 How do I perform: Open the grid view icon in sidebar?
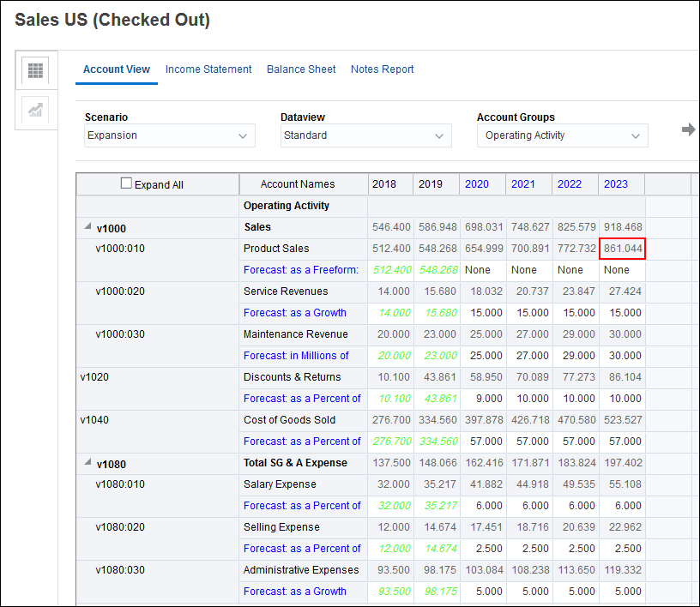pos(35,71)
